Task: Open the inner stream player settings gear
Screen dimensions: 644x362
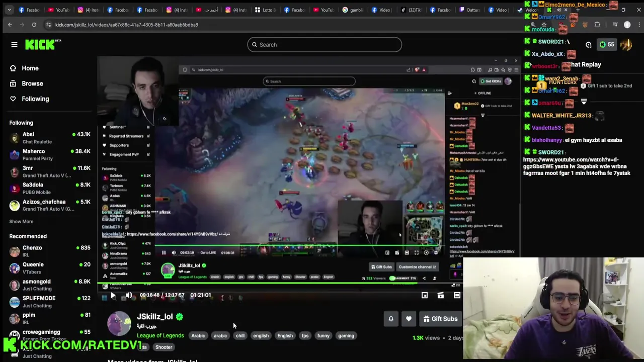Action: 436,253
